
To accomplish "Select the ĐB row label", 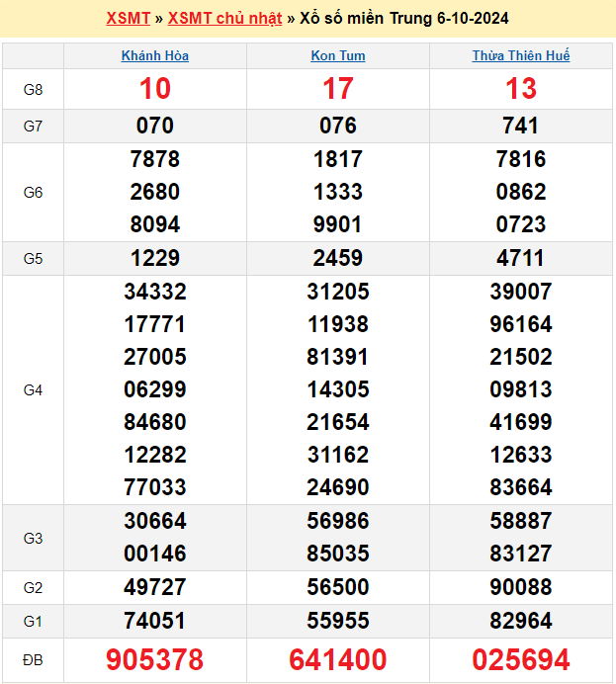I will pos(33,659).
